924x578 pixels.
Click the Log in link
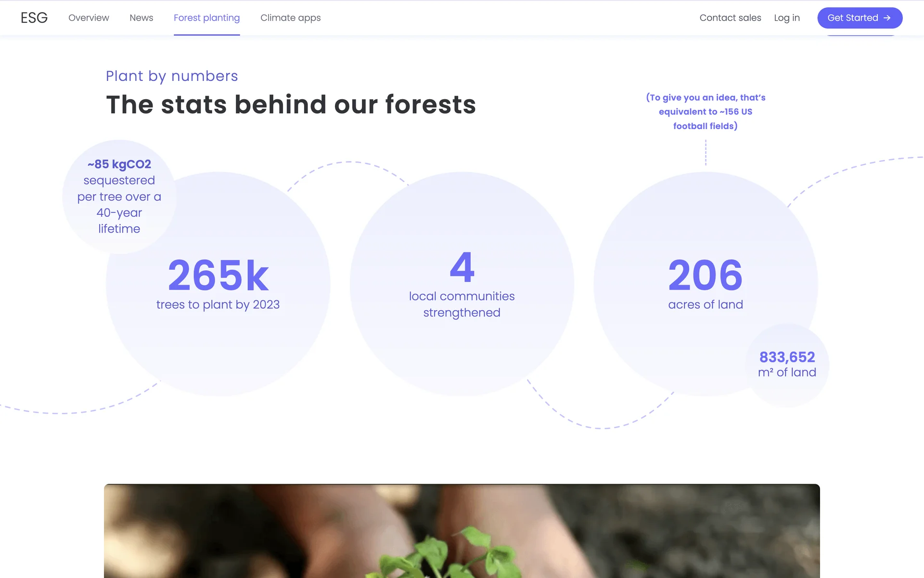tap(786, 18)
